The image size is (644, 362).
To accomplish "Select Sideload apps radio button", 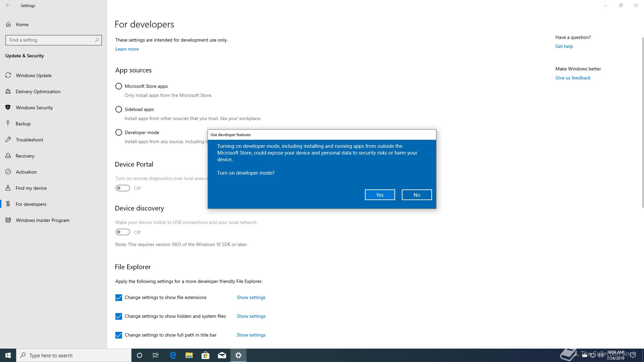I will [119, 109].
